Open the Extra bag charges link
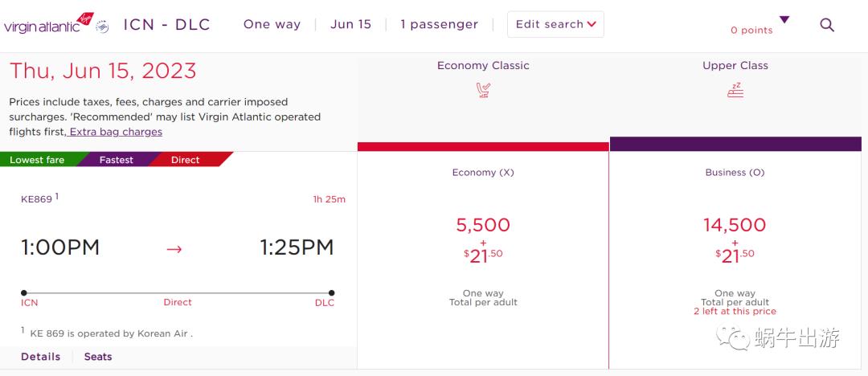Viewport: 868px width, 376px height. click(116, 132)
